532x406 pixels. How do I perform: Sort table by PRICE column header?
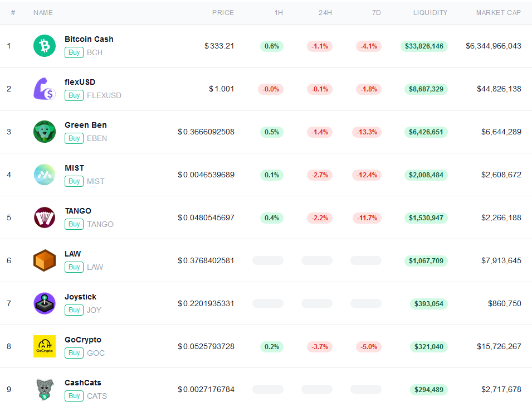tap(223, 13)
